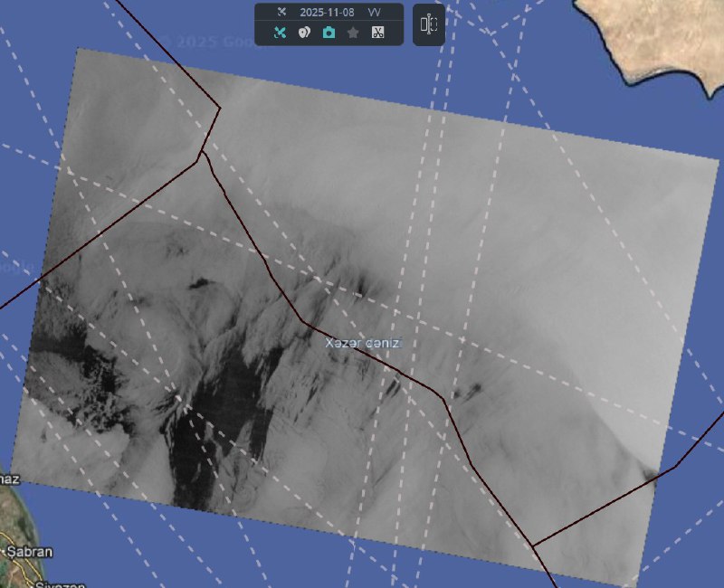Click the Xəzər dənizi map label

point(362,344)
